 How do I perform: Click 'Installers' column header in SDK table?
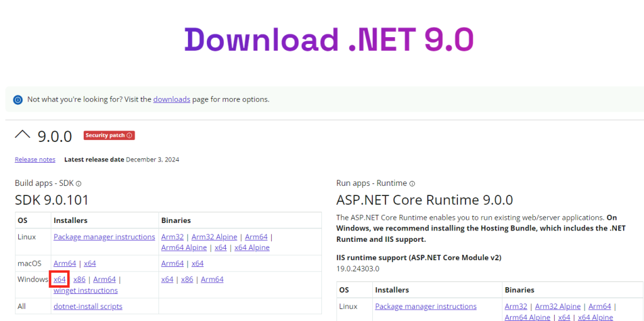[70, 220]
